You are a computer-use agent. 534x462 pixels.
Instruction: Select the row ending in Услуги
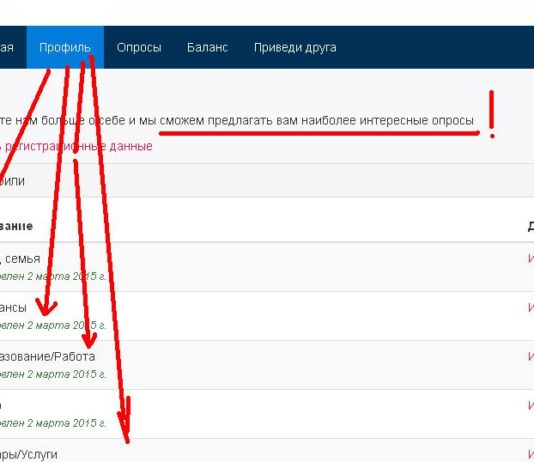click(267, 451)
